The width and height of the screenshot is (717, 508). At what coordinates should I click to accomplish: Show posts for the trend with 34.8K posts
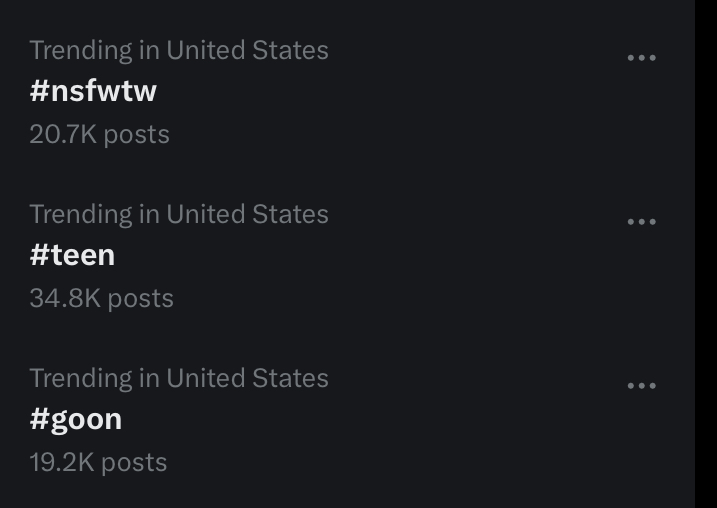pos(72,255)
